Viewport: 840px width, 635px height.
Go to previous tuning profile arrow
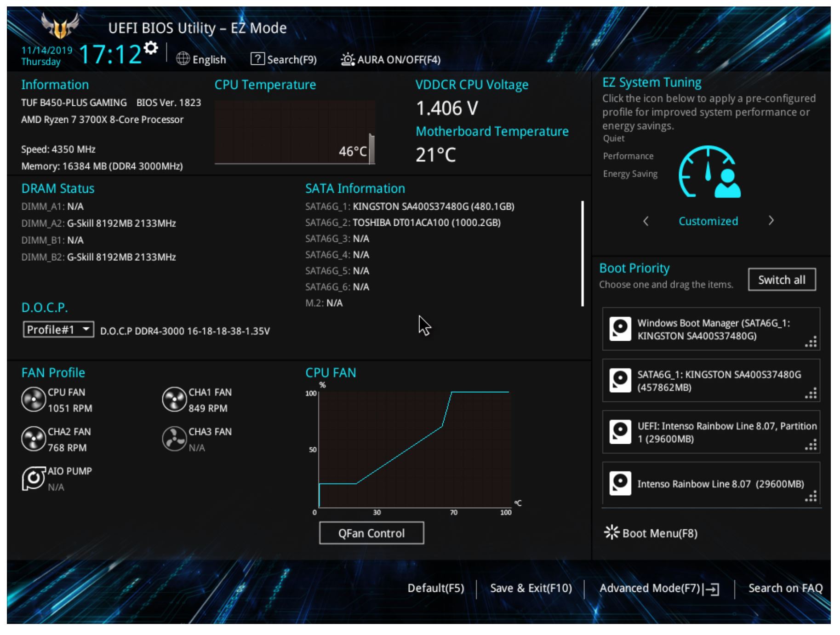pos(646,221)
